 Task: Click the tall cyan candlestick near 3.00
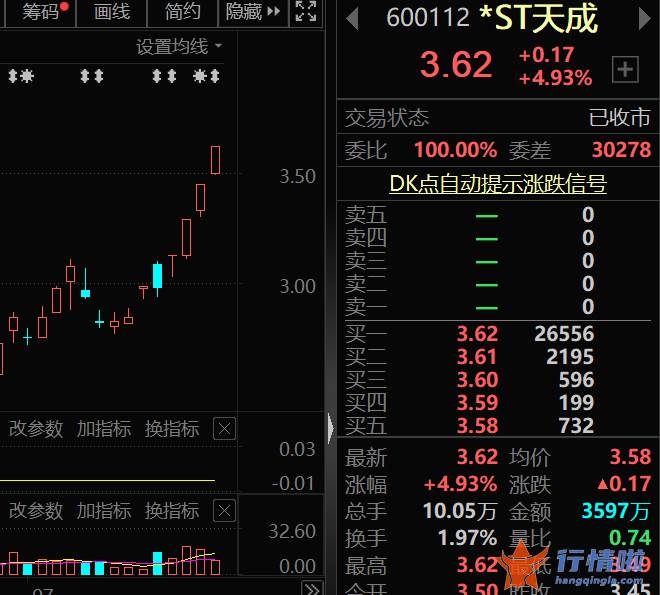(x=157, y=276)
